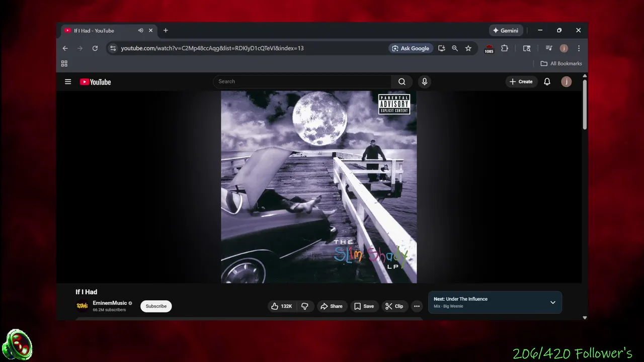
Task: Dislike the video
Action: (305, 306)
